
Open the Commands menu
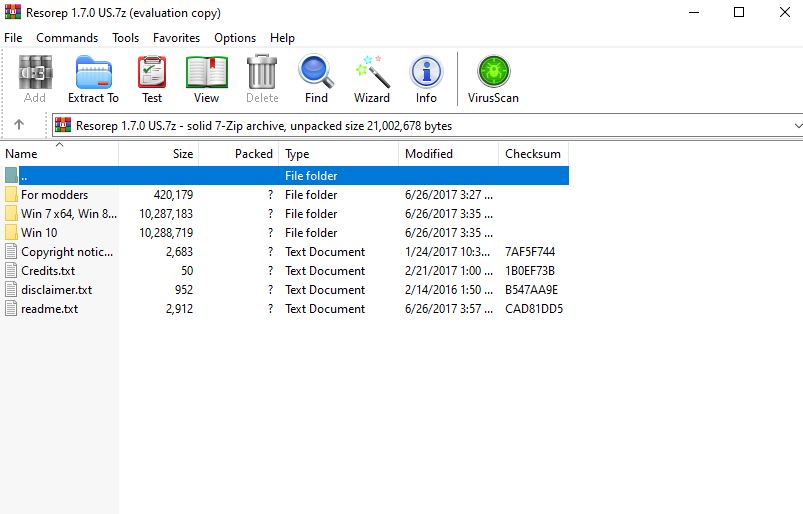pyautogui.click(x=67, y=38)
